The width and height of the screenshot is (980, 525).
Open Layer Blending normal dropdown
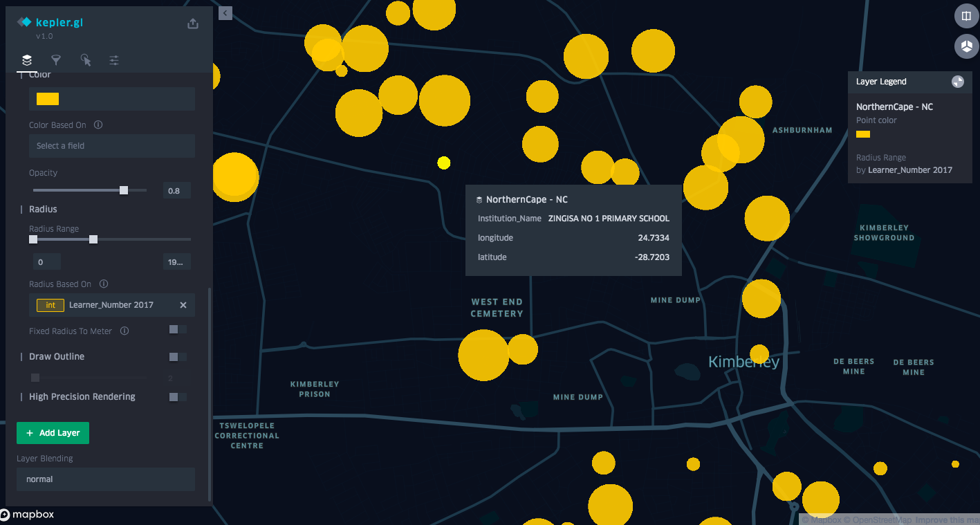click(106, 479)
